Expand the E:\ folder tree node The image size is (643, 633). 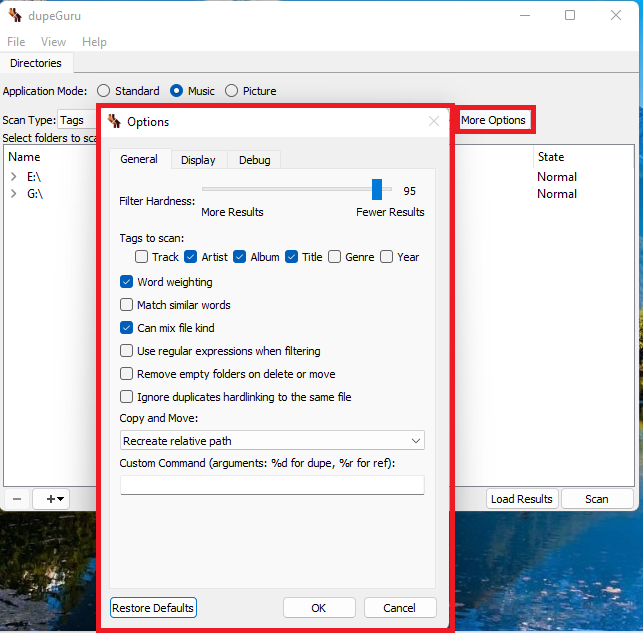[x=14, y=177]
